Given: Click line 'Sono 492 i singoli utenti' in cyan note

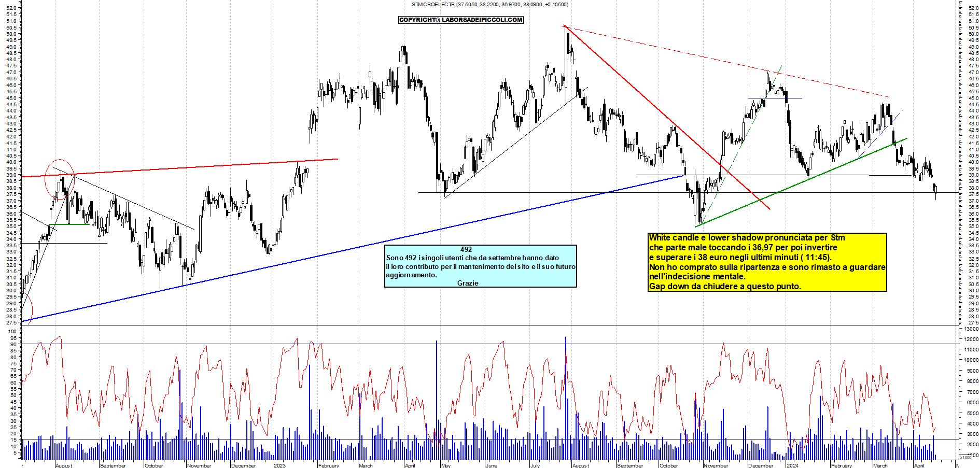Looking at the screenshot, I should tap(472, 258).
